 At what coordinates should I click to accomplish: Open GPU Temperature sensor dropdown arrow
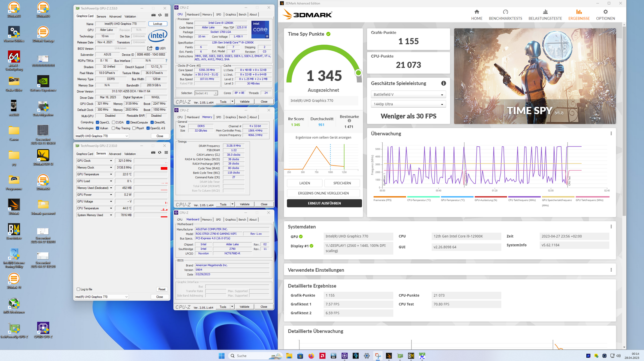(111, 174)
